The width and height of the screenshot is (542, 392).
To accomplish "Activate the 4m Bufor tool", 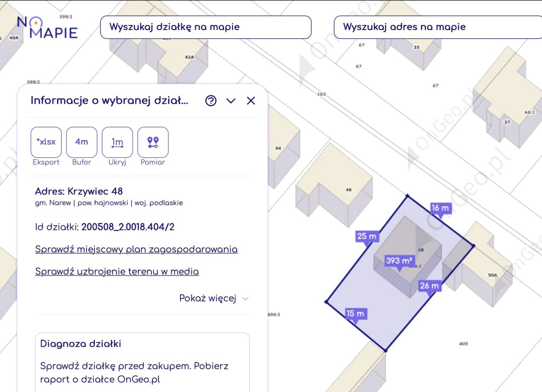I will [x=81, y=142].
